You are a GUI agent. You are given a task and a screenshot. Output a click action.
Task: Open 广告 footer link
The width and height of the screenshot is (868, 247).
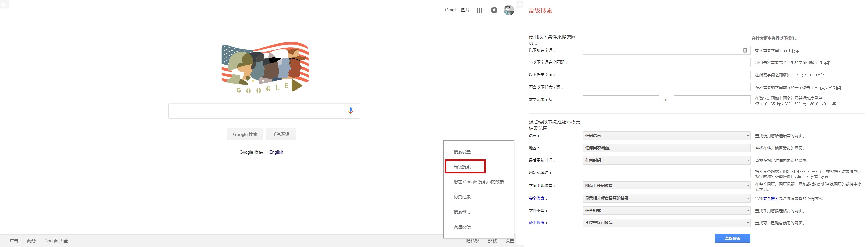(x=14, y=241)
